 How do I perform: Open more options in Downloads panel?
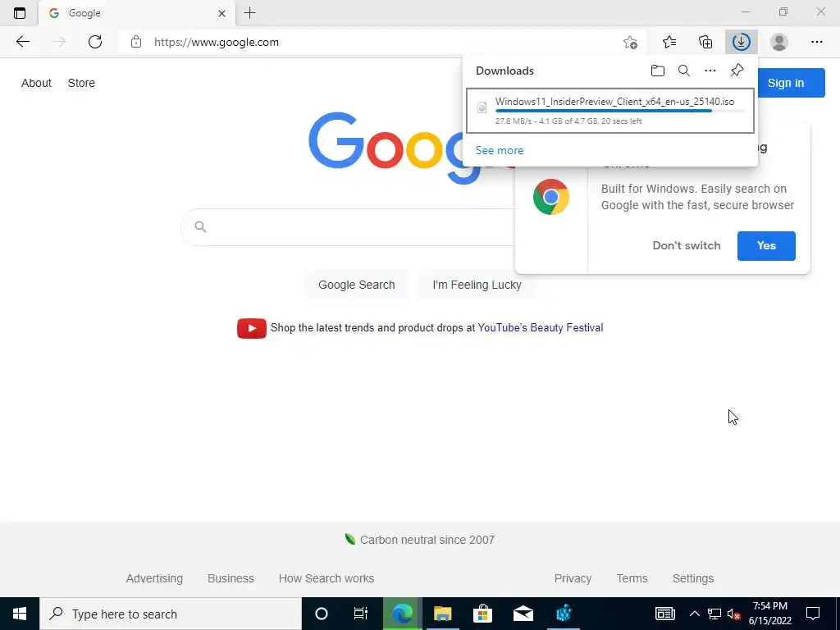point(710,71)
